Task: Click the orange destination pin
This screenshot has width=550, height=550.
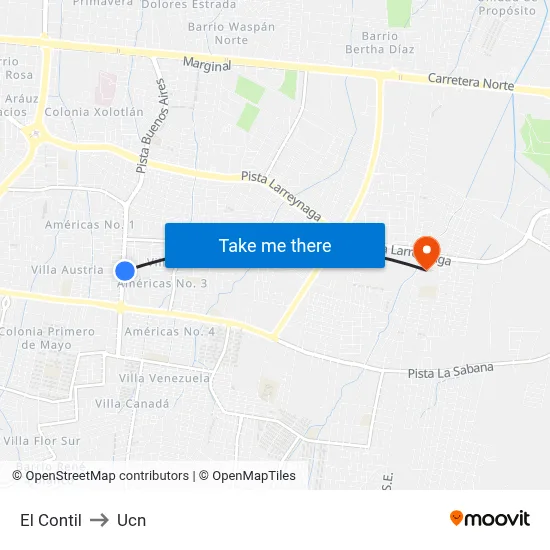Action: pos(427,253)
